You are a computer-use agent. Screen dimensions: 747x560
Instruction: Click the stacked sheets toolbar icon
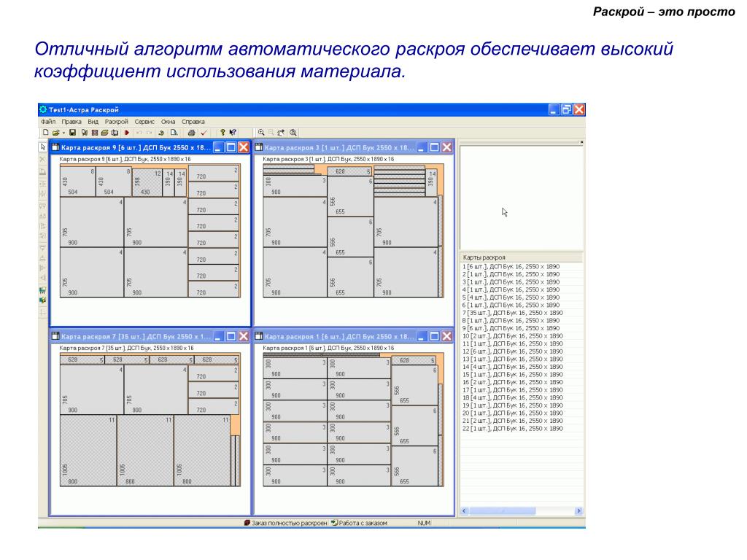(x=104, y=133)
